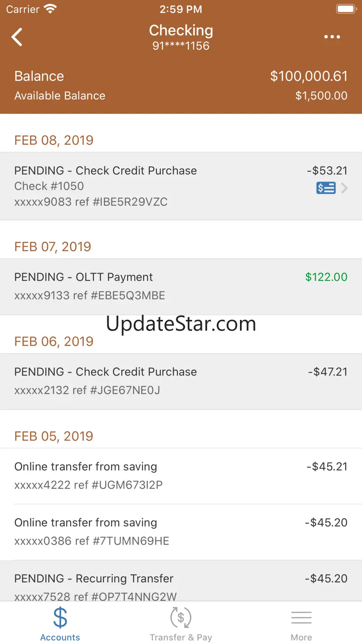Tap the back arrow icon
Image resolution: width=362 pixels, height=644 pixels.
17,37
